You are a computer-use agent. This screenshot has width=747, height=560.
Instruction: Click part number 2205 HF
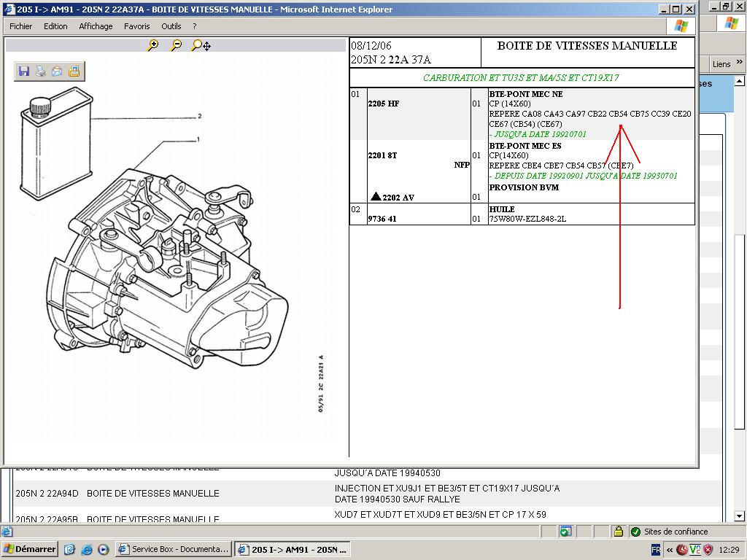384,104
